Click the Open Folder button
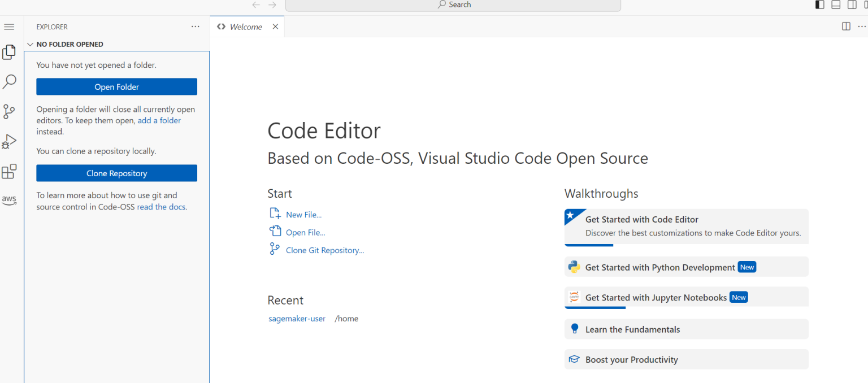868x383 pixels. tap(116, 86)
